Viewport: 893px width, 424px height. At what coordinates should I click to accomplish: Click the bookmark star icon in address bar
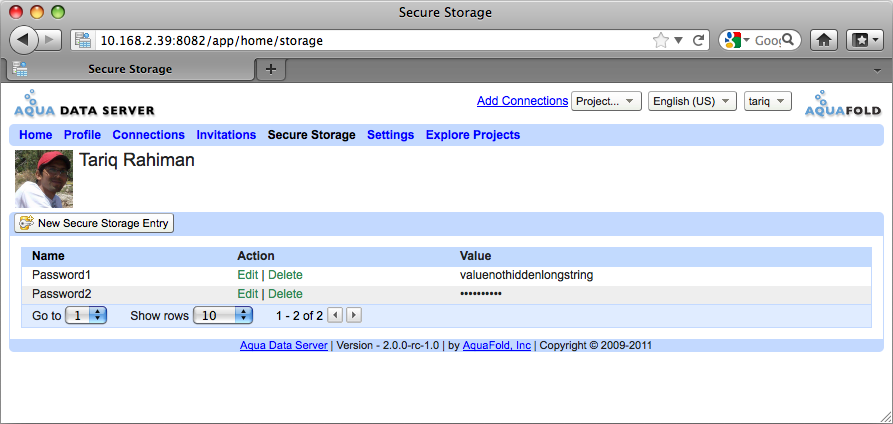(661, 41)
